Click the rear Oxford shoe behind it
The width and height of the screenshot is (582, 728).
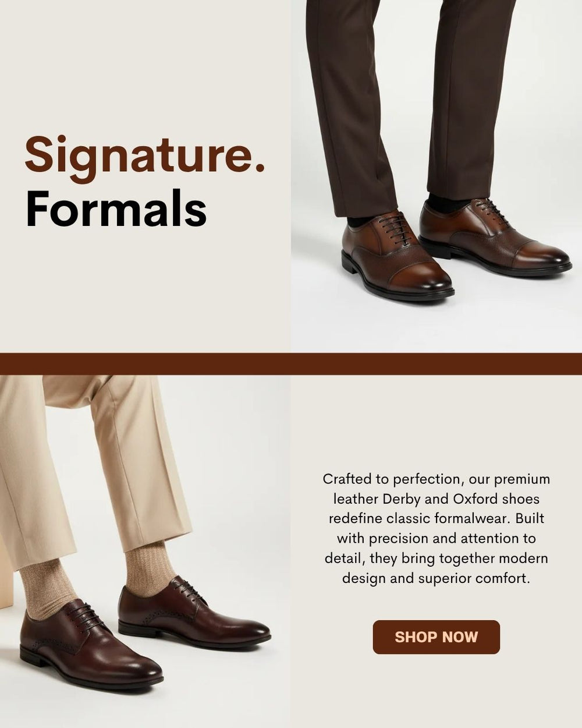tap(495, 236)
